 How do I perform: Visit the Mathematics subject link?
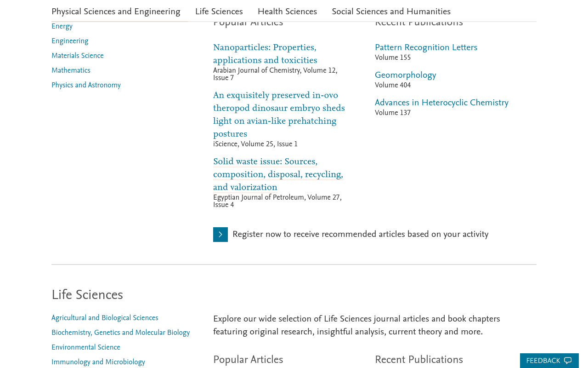click(x=71, y=71)
